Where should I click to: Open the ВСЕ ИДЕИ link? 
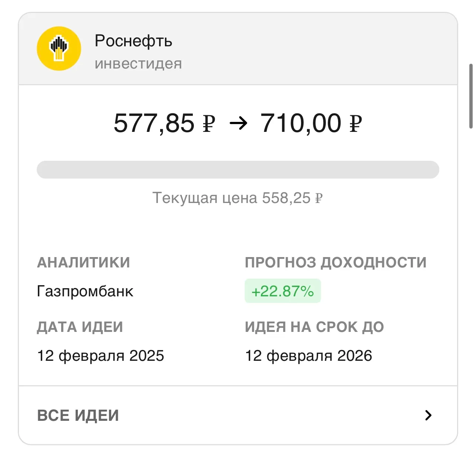(x=78, y=415)
